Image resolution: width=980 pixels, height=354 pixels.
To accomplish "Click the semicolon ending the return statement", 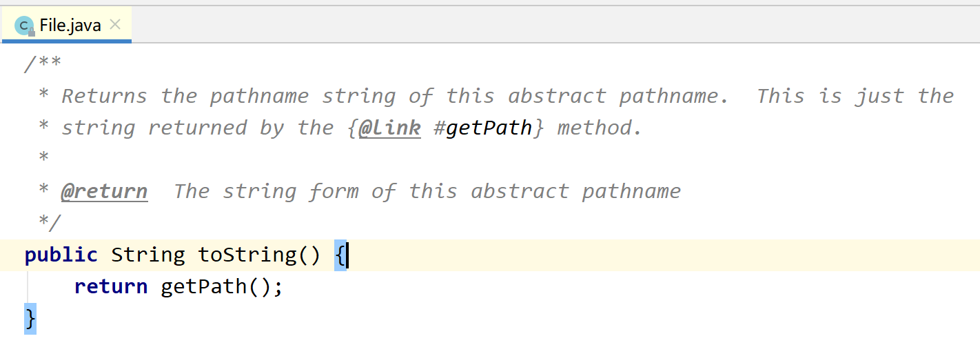I will click(278, 286).
